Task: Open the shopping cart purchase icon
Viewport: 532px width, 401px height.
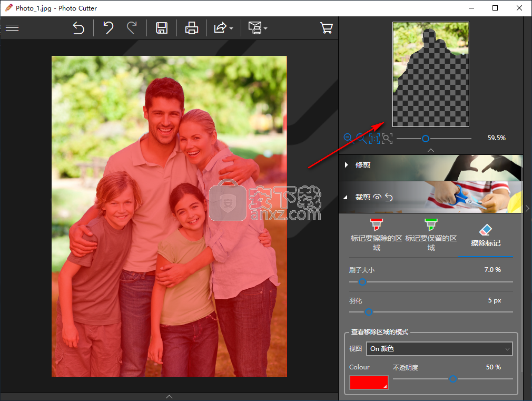Action: coord(327,28)
